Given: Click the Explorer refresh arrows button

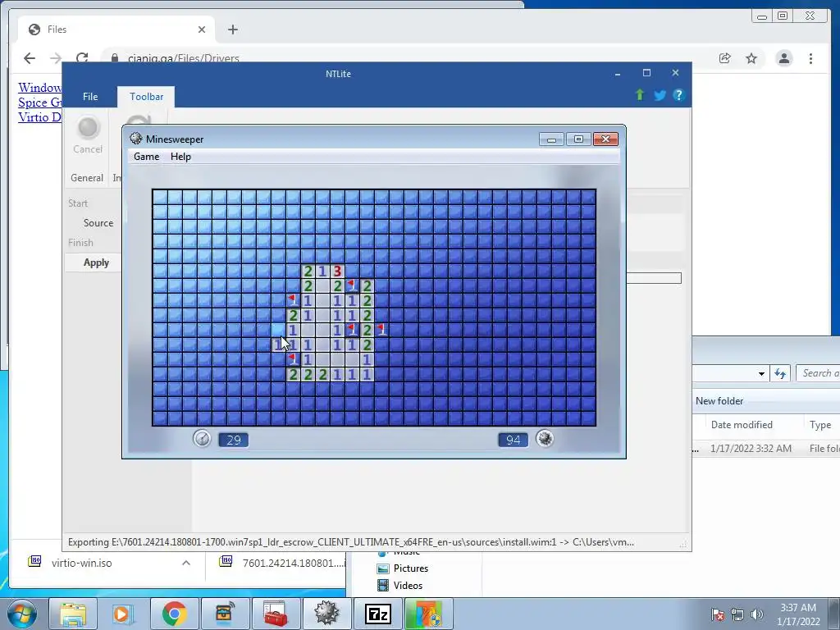Looking at the screenshot, I should click(780, 373).
